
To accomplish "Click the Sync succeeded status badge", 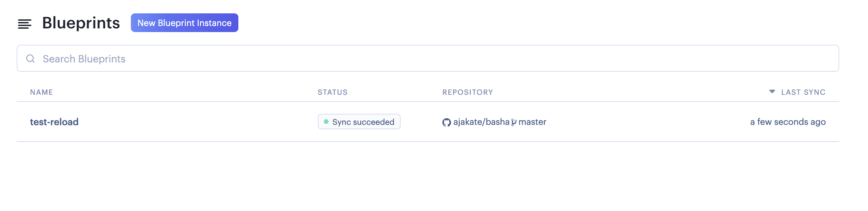I will pyautogui.click(x=359, y=122).
